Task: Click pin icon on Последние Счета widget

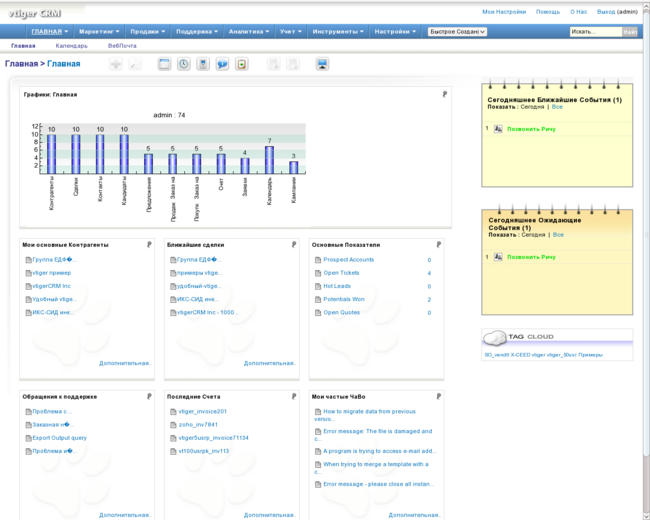Action: [x=294, y=396]
